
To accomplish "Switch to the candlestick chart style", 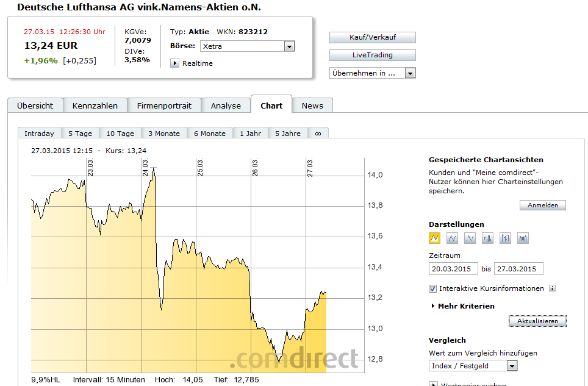I will click(523, 238).
